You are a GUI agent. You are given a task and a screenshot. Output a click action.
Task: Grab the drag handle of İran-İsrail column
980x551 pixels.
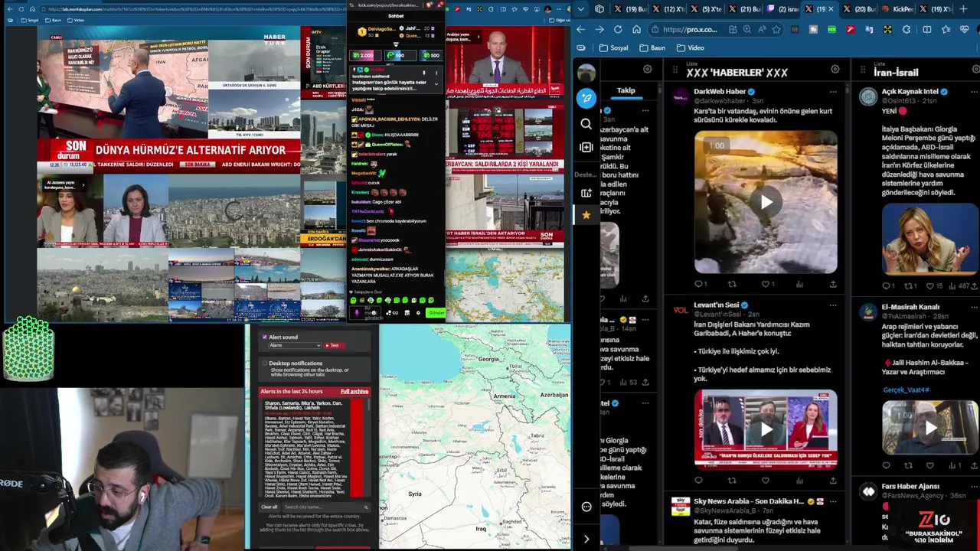(864, 70)
